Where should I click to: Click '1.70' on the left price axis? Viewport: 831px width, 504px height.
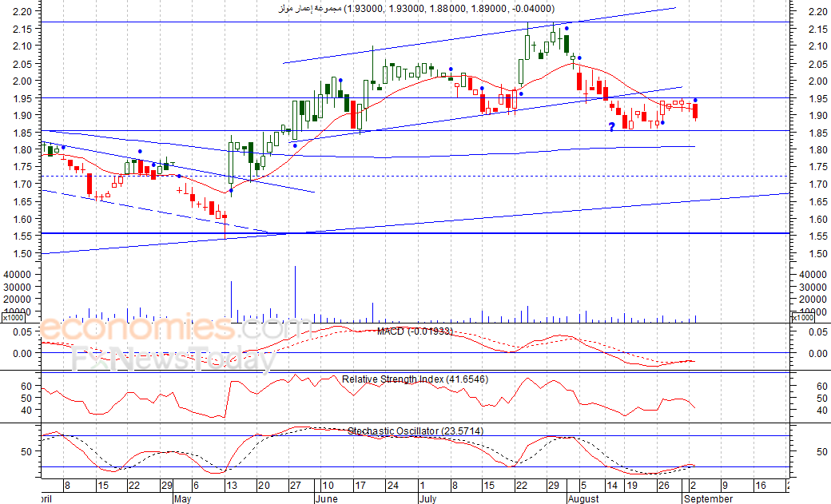(x=22, y=184)
